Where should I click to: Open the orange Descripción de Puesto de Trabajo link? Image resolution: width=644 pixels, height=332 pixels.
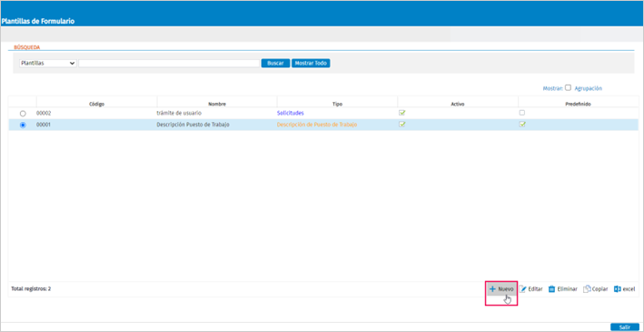317,125
